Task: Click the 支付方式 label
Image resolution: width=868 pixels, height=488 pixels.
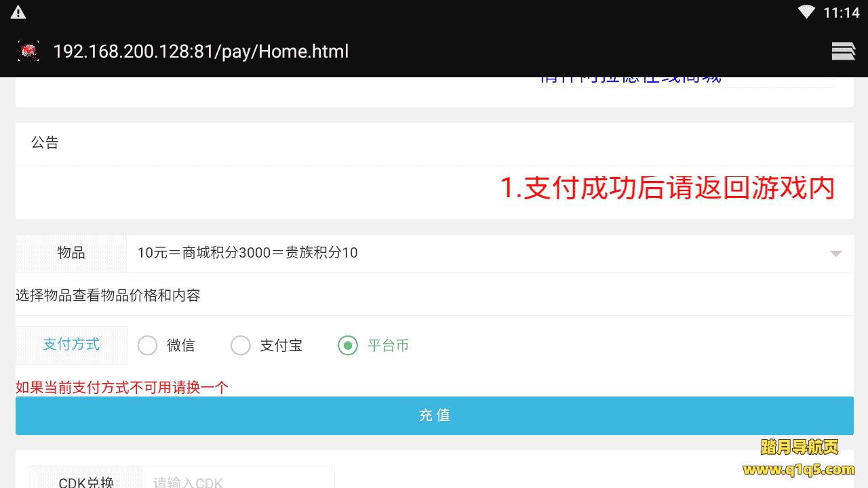Action: click(71, 344)
